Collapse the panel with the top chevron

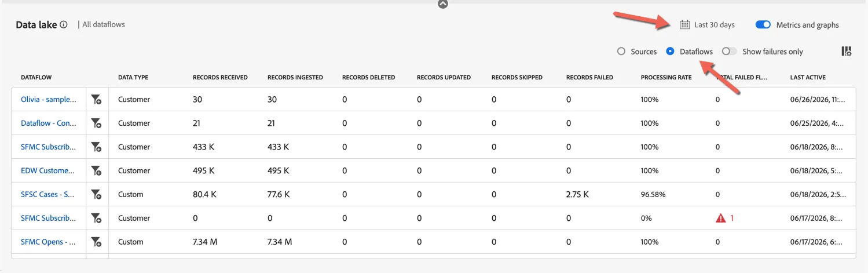point(443,3)
